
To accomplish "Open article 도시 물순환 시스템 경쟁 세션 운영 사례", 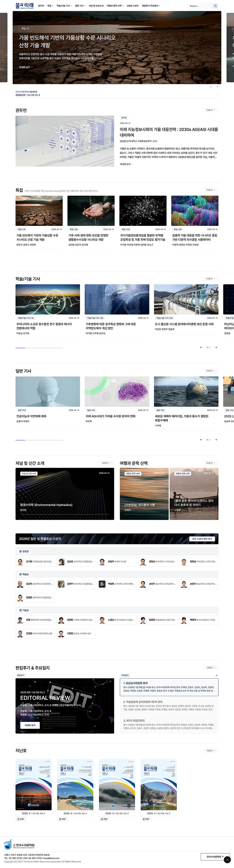I will click(184, 324).
